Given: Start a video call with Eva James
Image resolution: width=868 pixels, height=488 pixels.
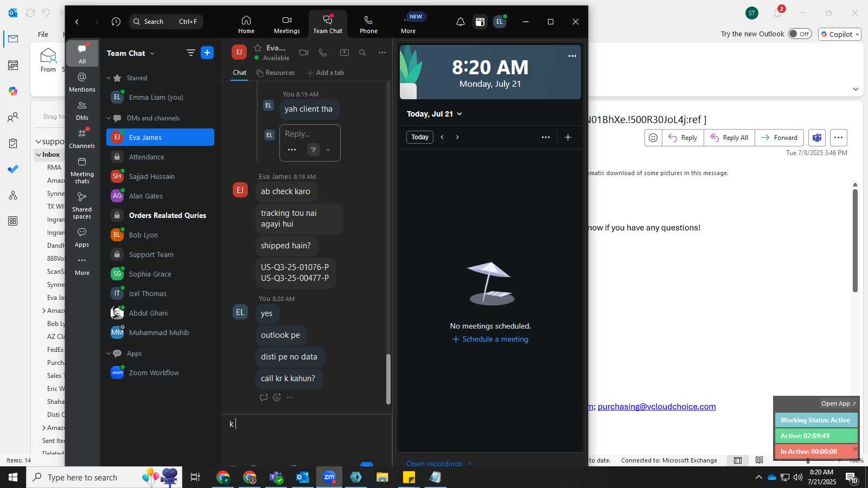Looking at the screenshot, I should point(304,53).
